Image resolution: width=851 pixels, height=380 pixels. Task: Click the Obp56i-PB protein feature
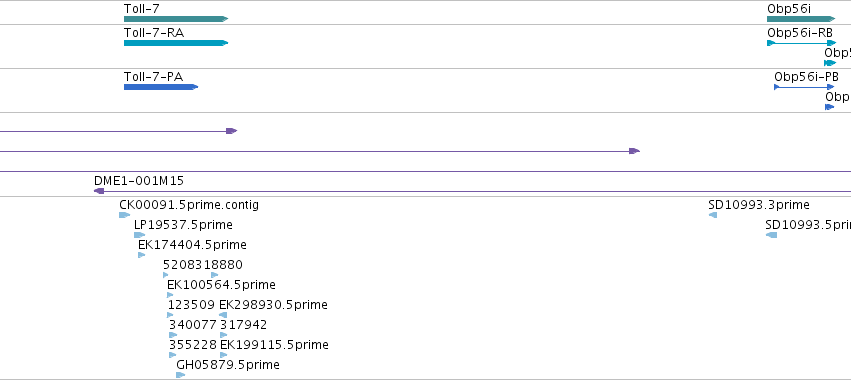(804, 87)
